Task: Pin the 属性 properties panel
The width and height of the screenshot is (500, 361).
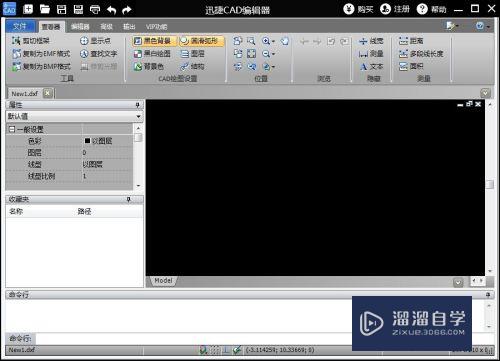Action: pos(137,105)
